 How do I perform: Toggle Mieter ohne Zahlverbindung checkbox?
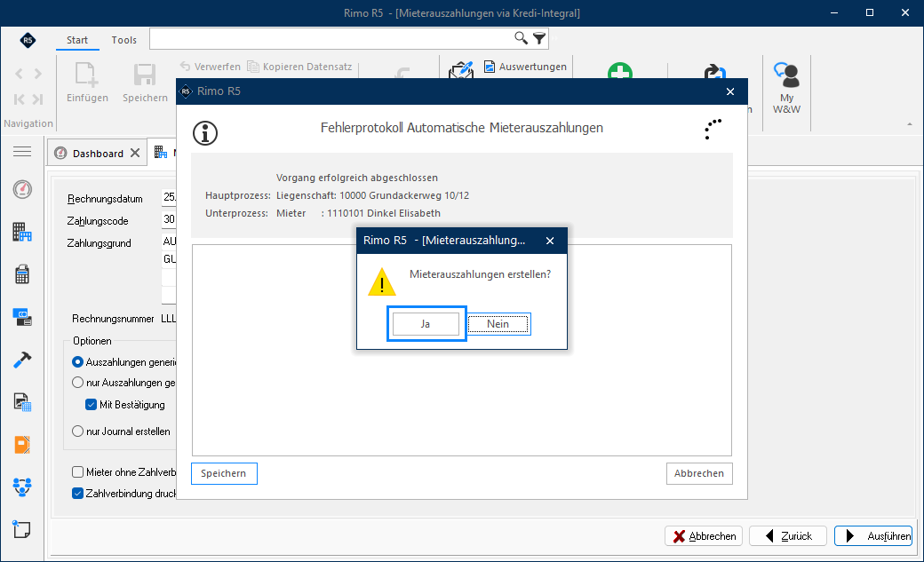77,471
